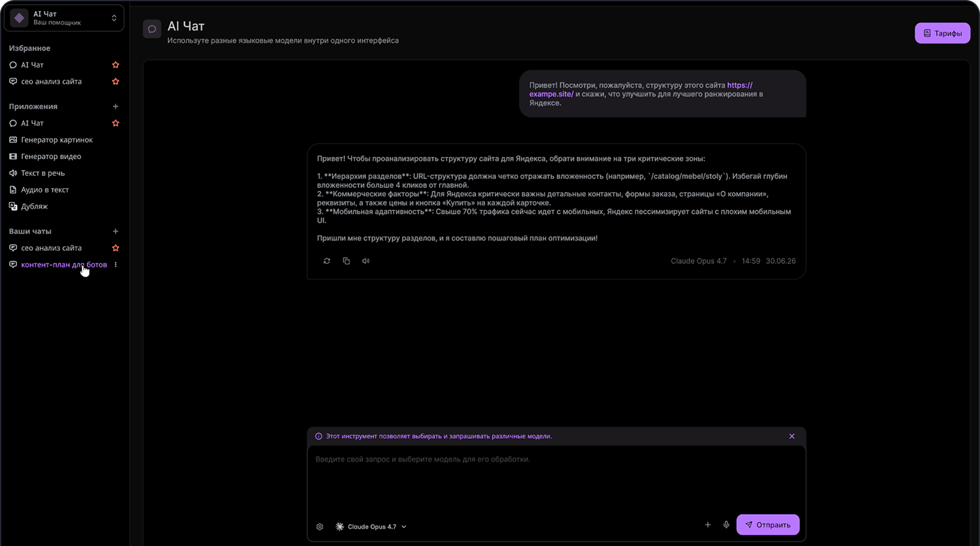
Task: Click the Генератор картинок image icon
Action: tap(13, 140)
